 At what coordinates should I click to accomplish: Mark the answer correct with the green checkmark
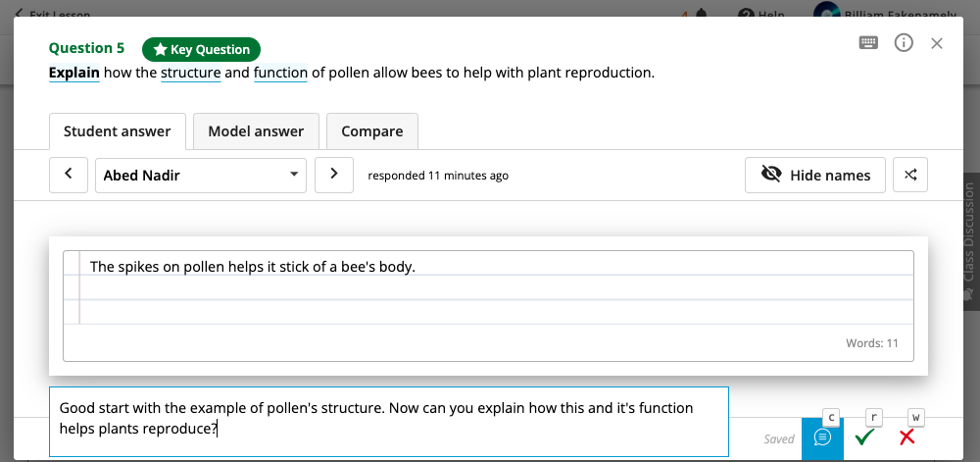tap(864, 438)
